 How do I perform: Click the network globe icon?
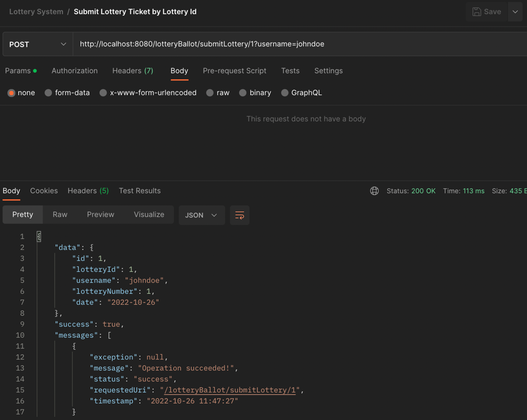(x=375, y=191)
